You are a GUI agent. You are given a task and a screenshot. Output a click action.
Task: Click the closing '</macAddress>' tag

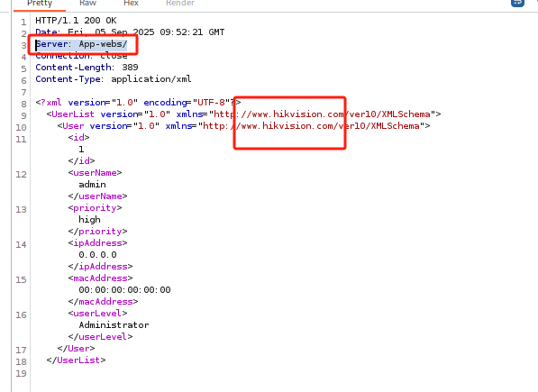tap(104, 302)
